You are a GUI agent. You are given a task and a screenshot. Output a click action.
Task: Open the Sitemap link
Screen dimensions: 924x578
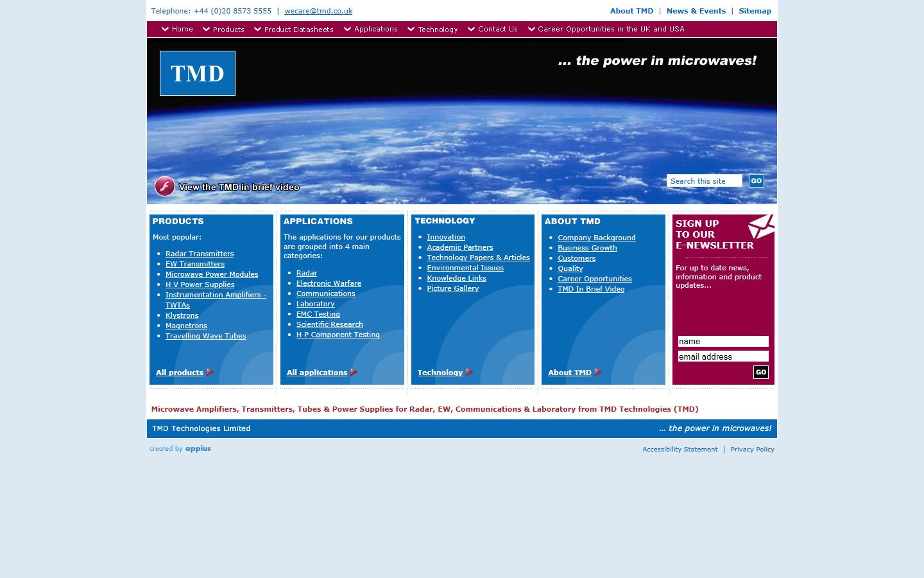755,11
